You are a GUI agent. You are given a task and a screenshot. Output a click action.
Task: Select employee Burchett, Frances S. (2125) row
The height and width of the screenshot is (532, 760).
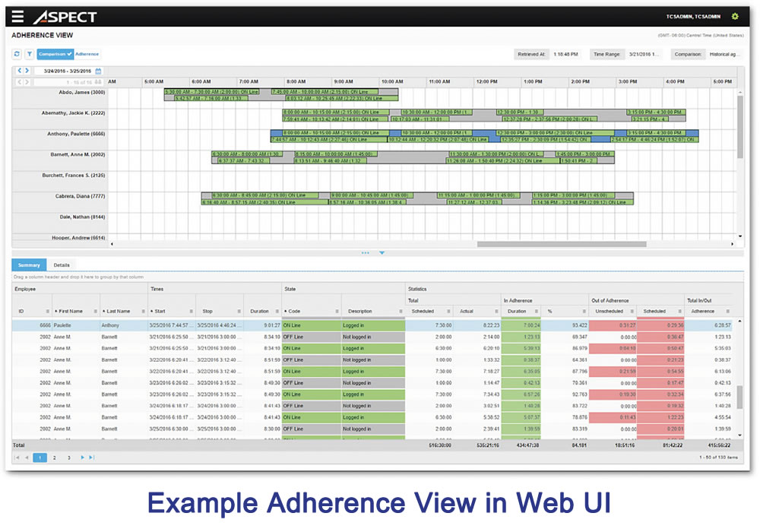(x=74, y=176)
